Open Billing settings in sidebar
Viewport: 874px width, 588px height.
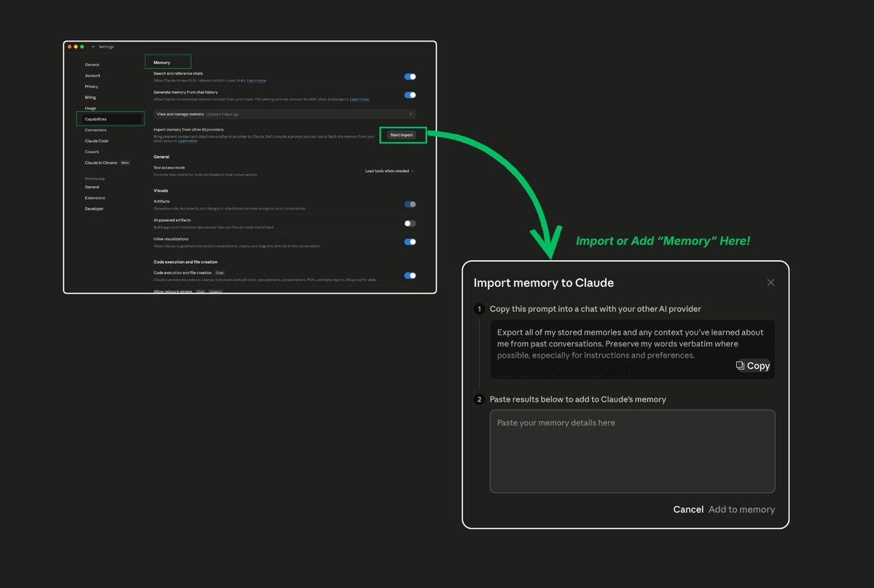coord(90,97)
